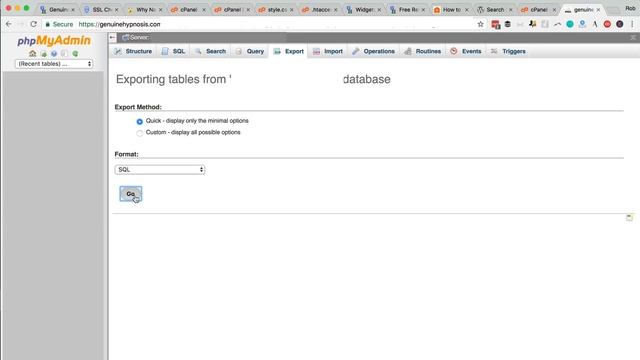The width and height of the screenshot is (640, 360).
Task: Click the red circle extension icon
Action: tap(607, 24)
